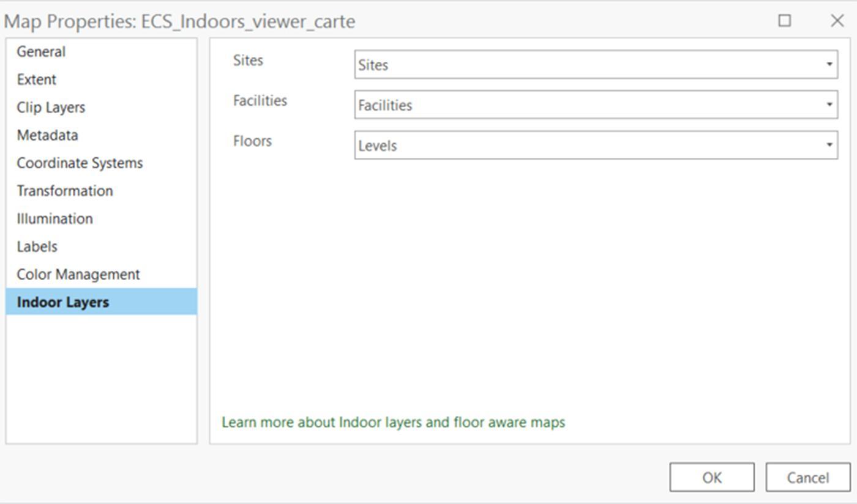Open Illumination settings
The image size is (857, 504).
click(54, 219)
